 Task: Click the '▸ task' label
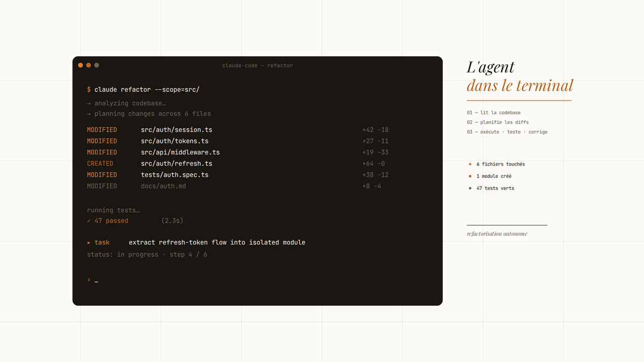pyautogui.click(x=98, y=242)
